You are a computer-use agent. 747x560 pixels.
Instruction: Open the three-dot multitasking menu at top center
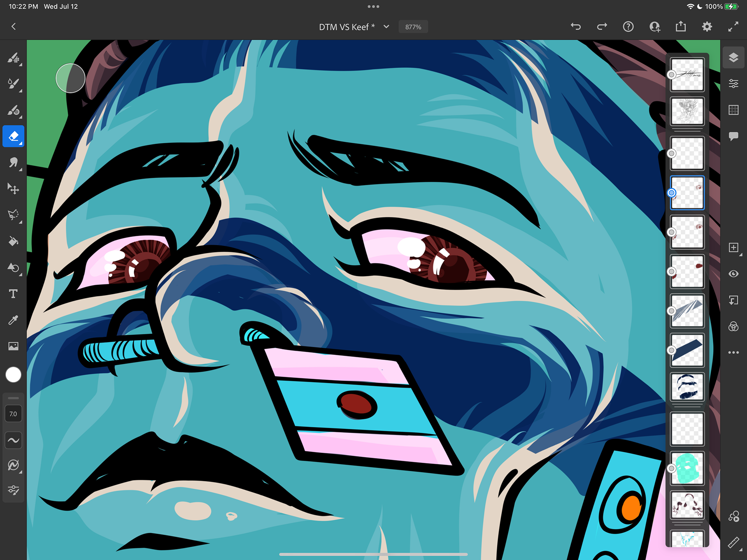click(373, 7)
